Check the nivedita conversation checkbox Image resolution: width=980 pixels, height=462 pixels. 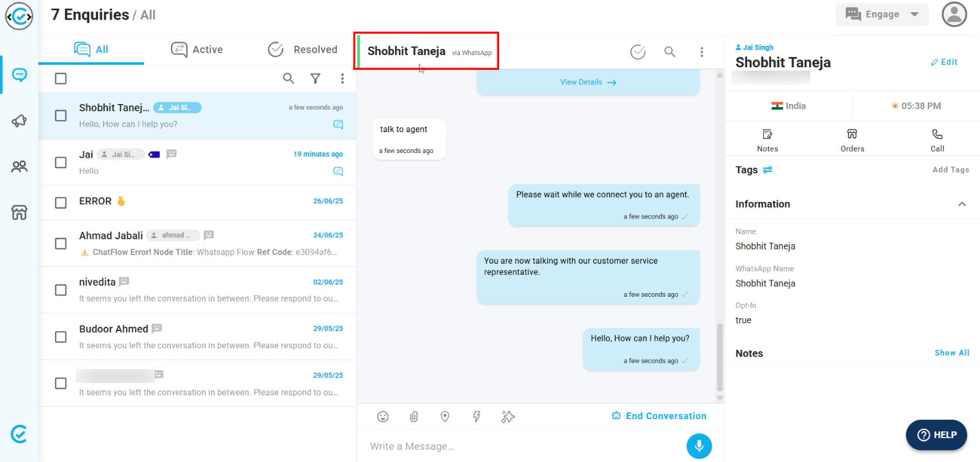pos(61,290)
